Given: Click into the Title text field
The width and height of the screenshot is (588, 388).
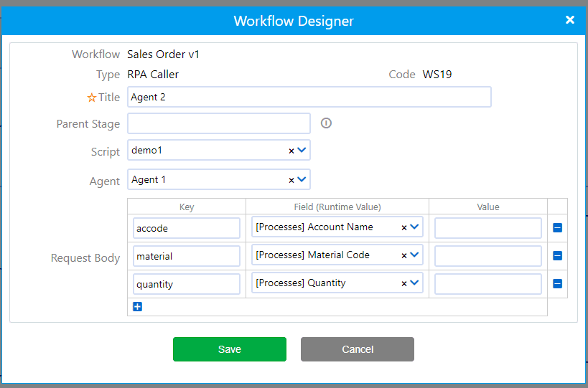Looking at the screenshot, I should coord(309,97).
